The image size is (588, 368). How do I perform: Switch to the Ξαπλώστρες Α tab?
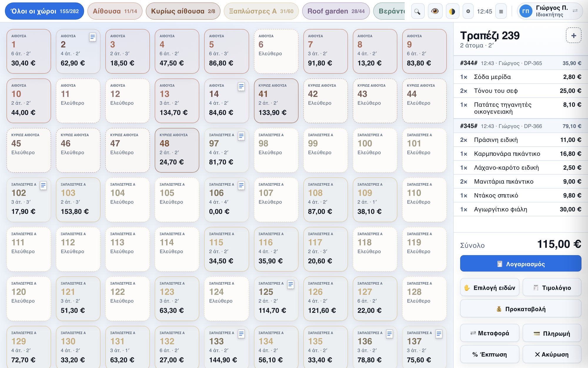pos(261,11)
